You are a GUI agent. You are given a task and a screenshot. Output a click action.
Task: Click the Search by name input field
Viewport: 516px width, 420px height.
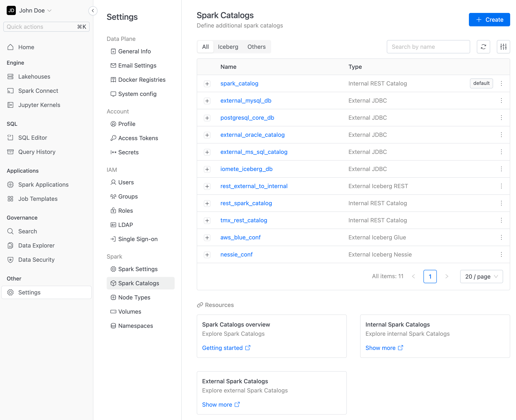[428, 47]
